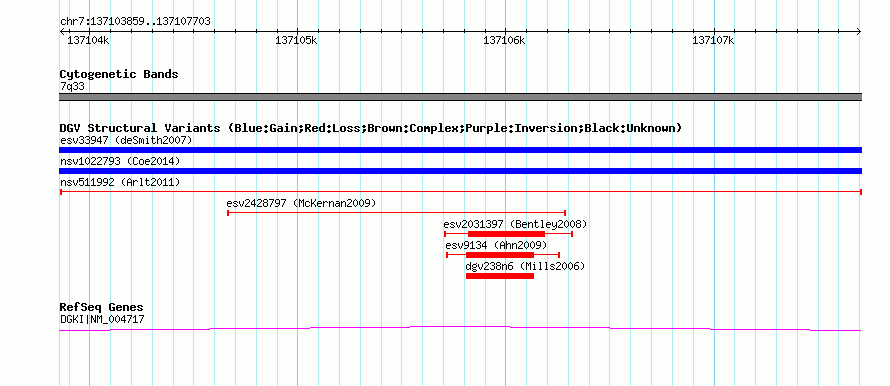This screenshot has height=386, width=890.
Task: Click the RefSeq Genes track title
Action: click(x=102, y=308)
